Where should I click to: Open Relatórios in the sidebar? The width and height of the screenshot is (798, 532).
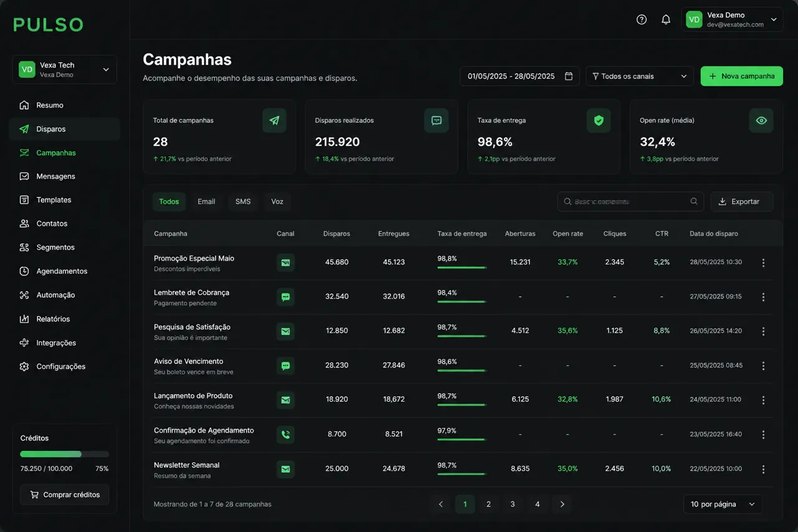click(x=64, y=319)
